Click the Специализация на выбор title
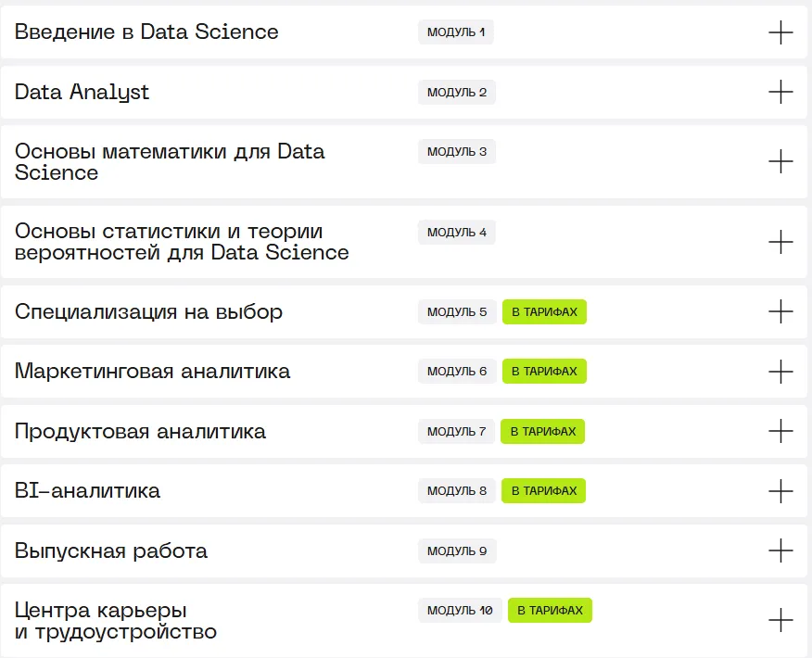 [148, 311]
